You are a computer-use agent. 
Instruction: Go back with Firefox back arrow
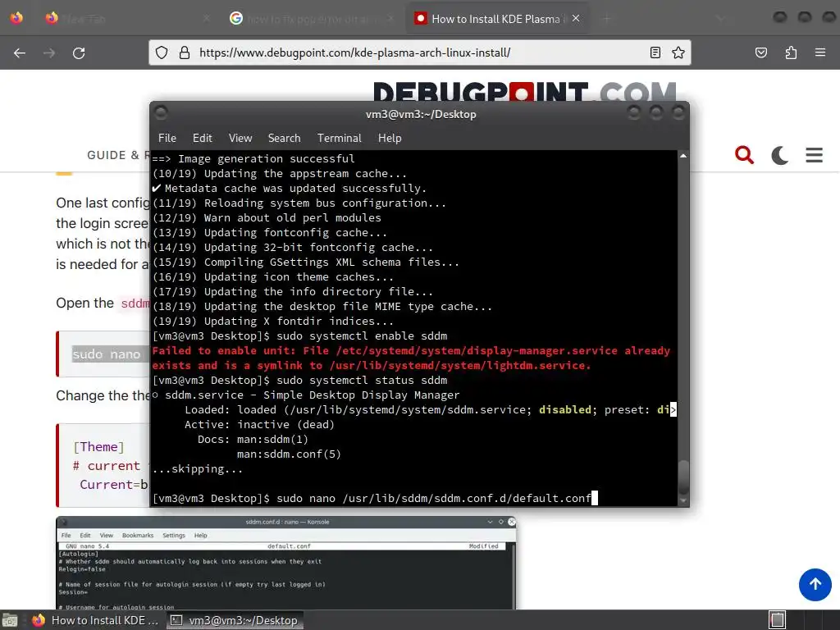pos(20,53)
